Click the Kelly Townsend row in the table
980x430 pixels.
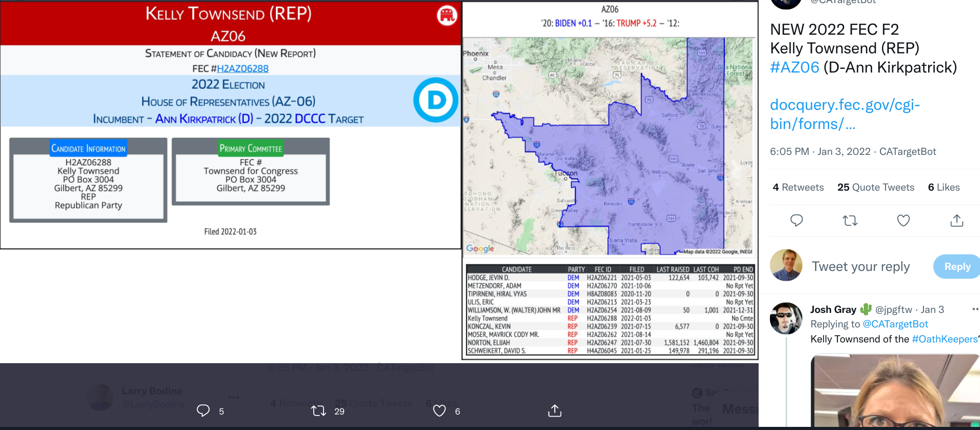[610, 318]
